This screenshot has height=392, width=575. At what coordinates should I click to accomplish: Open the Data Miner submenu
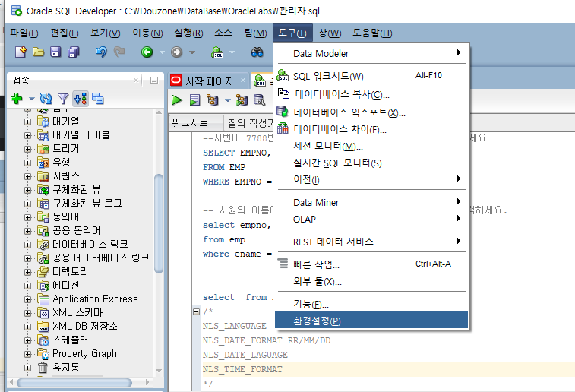pyautogui.click(x=371, y=202)
